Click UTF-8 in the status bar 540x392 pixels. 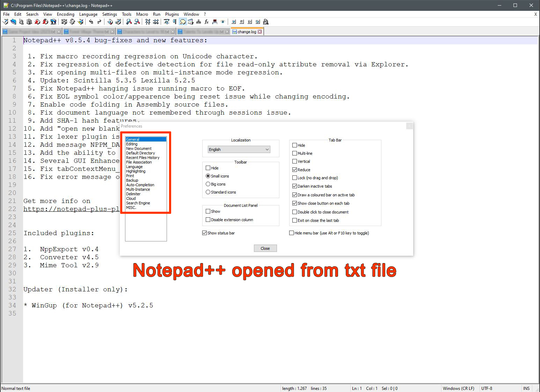pos(487,388)
